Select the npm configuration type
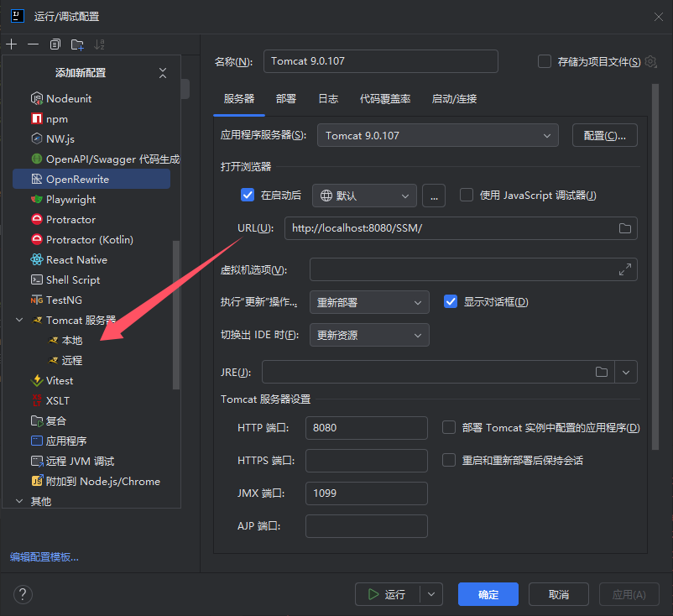Viewport: 673px width, 616px height. point(91,119)
